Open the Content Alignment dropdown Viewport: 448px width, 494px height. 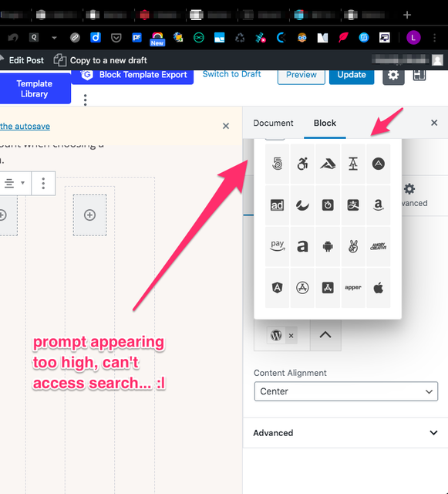346,391
